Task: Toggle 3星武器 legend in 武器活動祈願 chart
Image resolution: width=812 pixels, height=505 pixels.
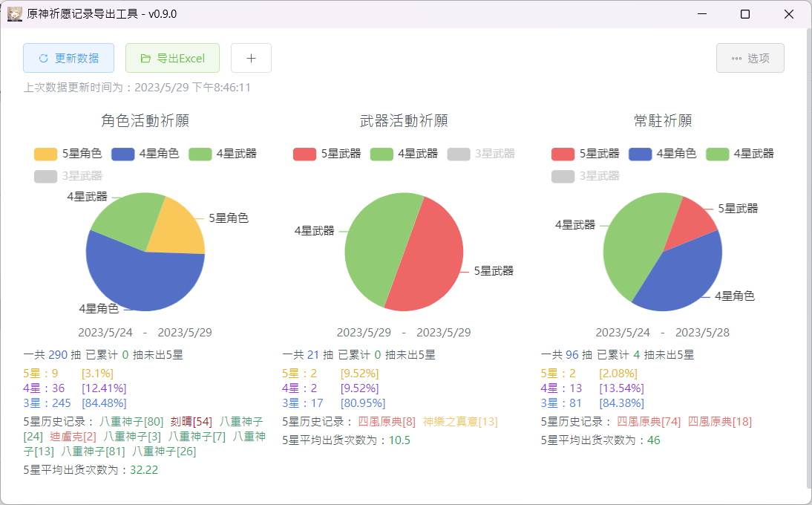Action: point(481,154)
